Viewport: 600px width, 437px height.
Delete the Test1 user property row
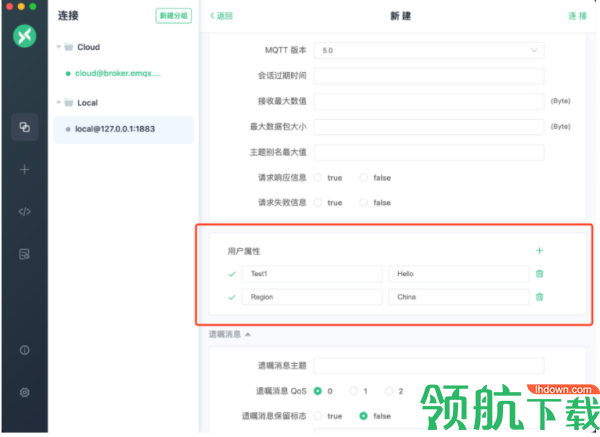coord(540,274)
